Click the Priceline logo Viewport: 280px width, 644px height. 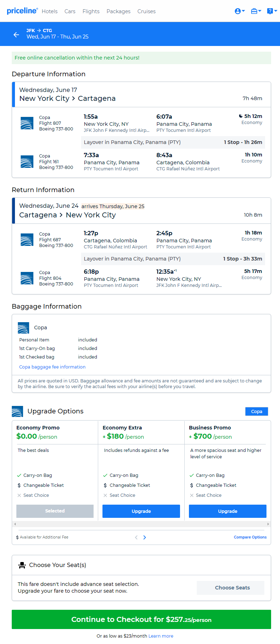pos(22,11)
